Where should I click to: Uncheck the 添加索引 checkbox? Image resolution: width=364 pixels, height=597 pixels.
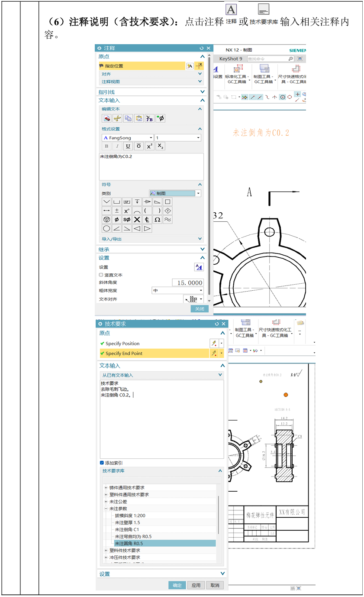pyautogui.click(x=102, y=463)
